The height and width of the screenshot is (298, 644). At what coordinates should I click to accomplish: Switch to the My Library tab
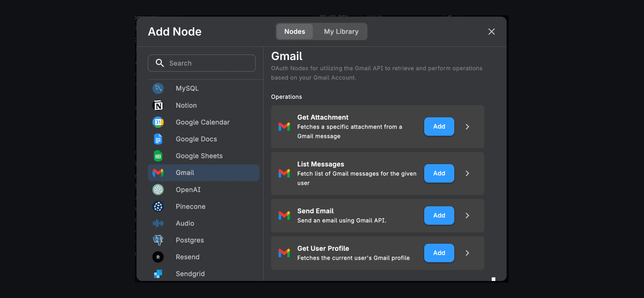[x=341, y=32]
